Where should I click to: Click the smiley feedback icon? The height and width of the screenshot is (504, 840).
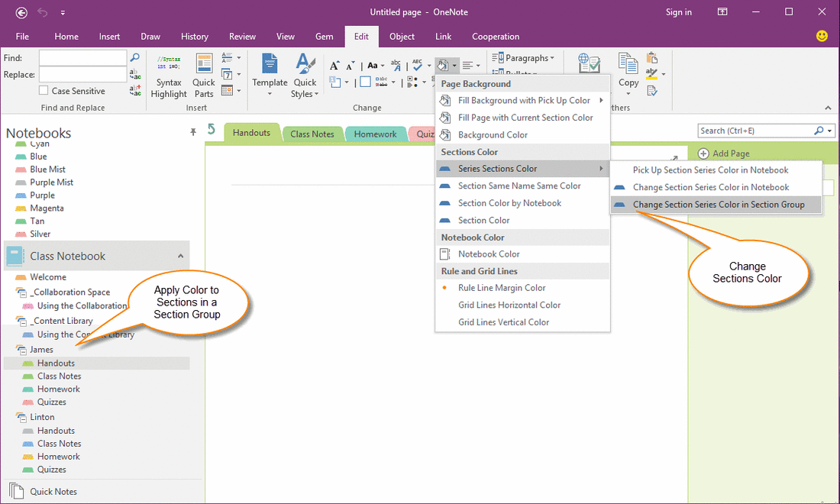(822, 36)
